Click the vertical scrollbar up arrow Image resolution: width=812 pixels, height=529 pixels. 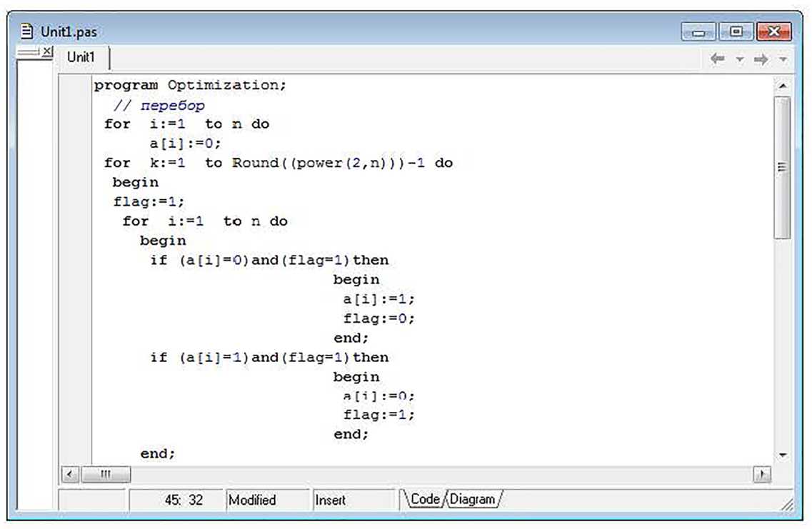tap(783, 86)
